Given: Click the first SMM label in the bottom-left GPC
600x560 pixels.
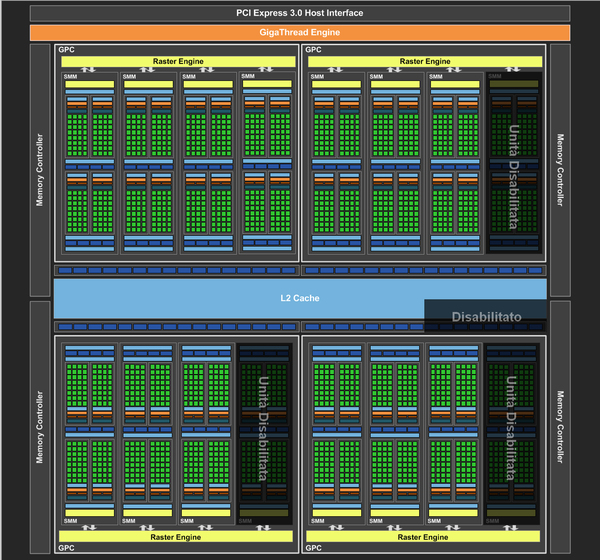Looking at the screenshot, I should click(x=70, y=521).
